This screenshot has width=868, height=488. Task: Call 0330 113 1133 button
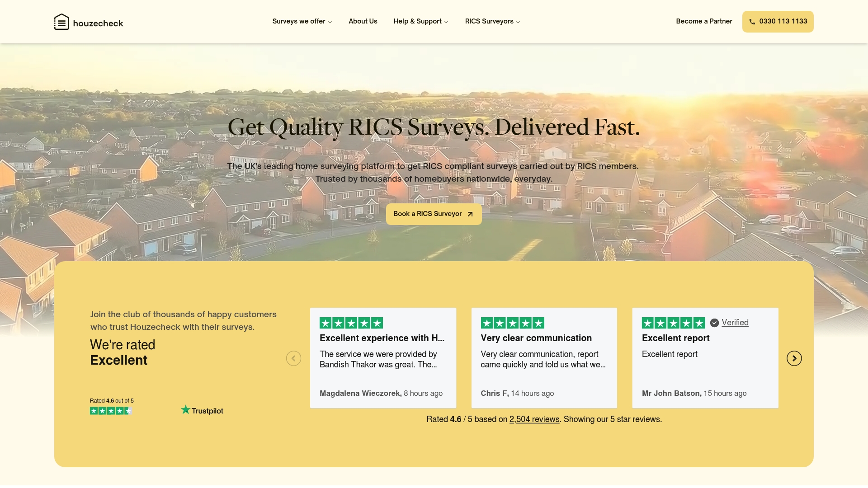(x=778, y=22)
